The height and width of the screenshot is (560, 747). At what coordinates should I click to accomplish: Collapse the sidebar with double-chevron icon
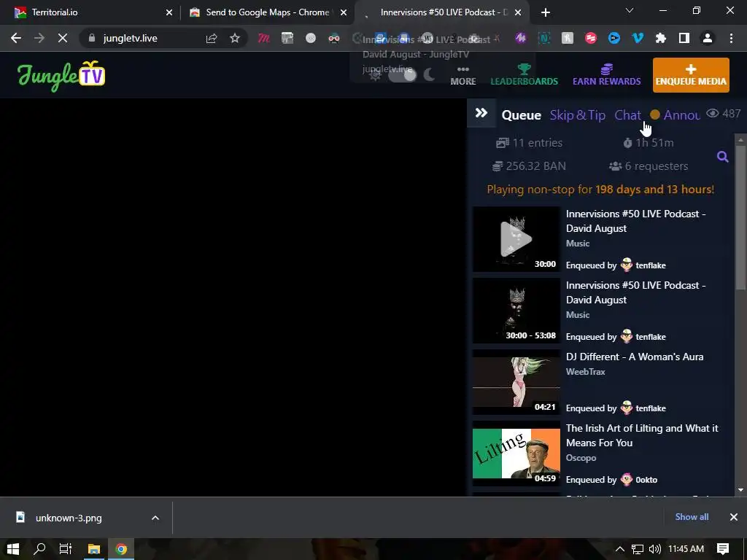481,113
